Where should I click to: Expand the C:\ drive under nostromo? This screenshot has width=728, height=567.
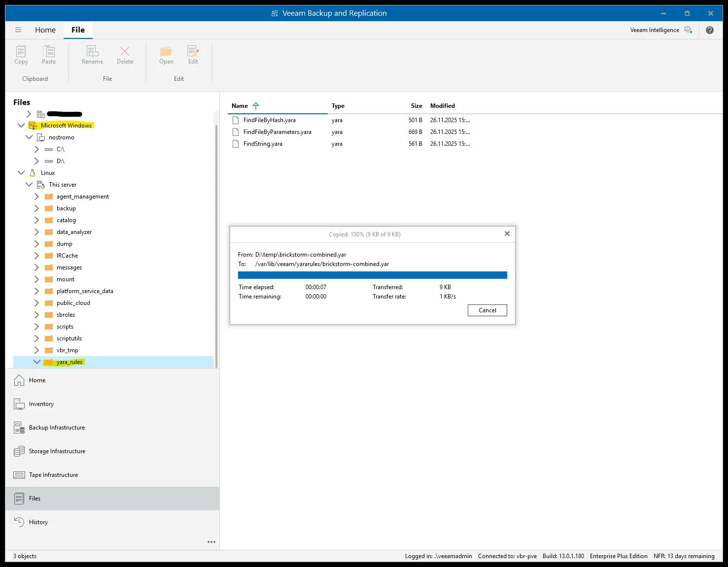point(36,149)
